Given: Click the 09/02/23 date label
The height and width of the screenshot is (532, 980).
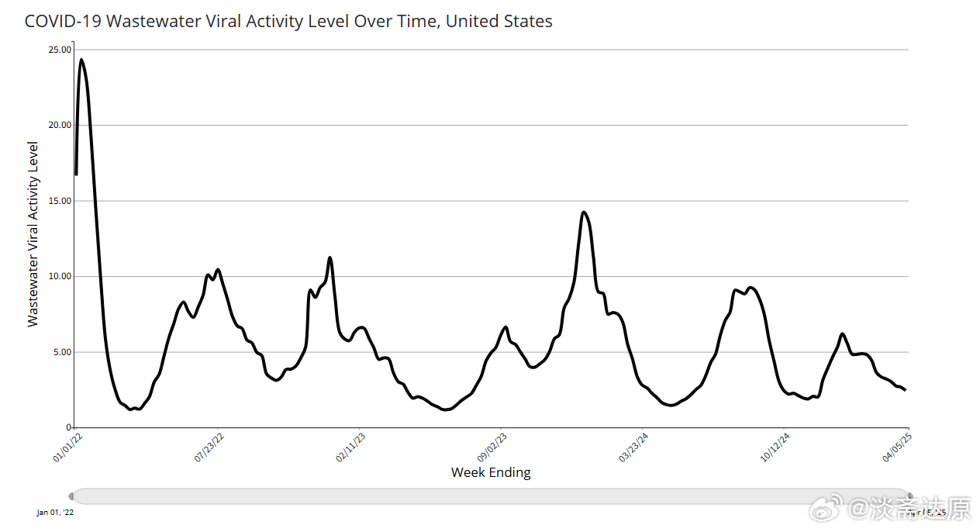Looking at the screenshot, I should point(492,448).
